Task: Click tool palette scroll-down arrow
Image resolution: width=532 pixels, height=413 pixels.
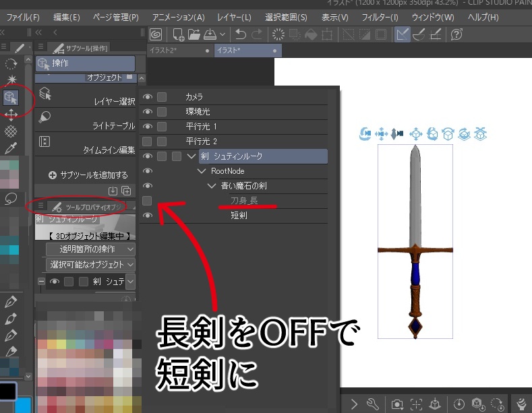Action: click(x=28, y=376)
